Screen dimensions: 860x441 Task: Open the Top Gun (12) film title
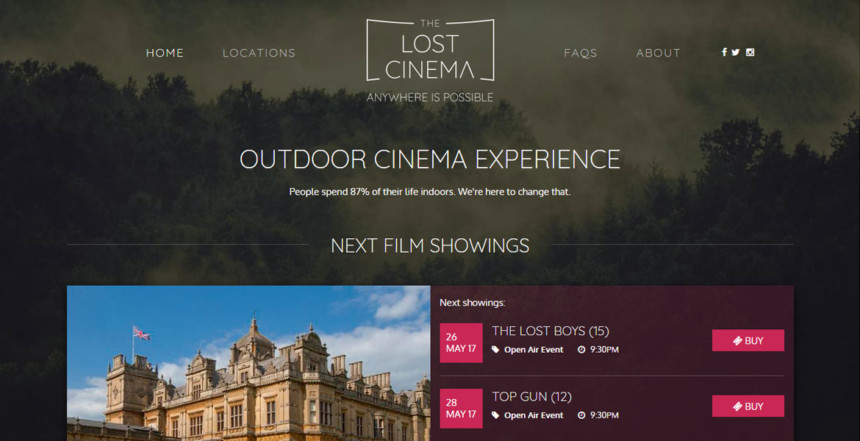click(531, 397)
